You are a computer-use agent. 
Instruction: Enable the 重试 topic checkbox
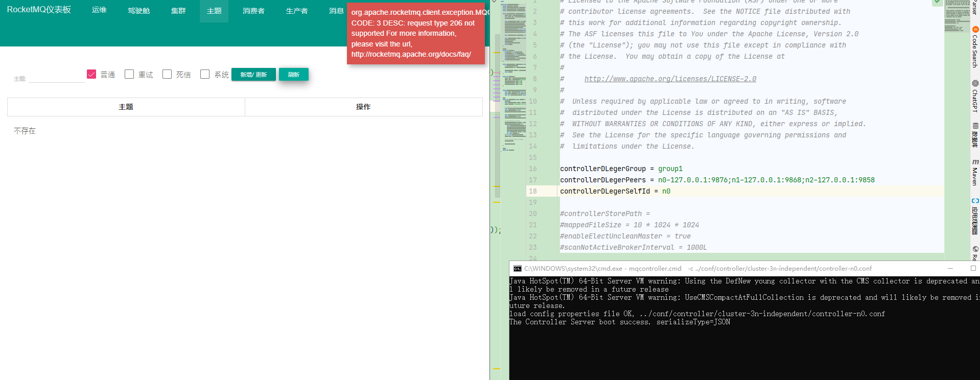click(129, 74)
